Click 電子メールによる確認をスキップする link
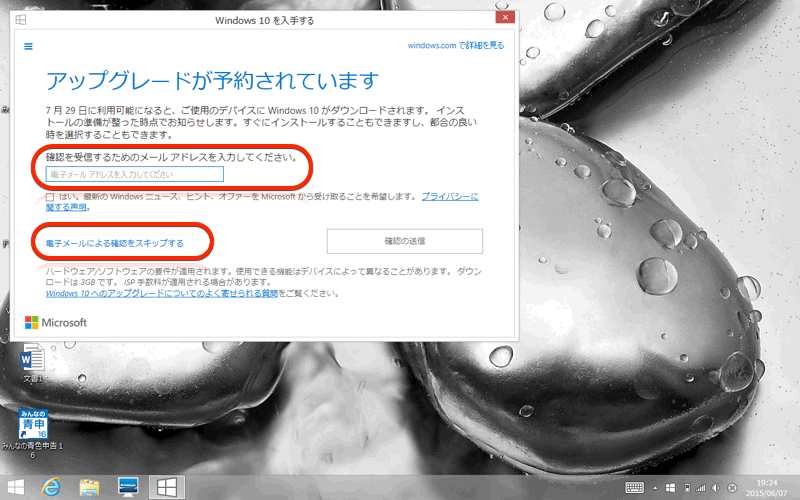 115,242
